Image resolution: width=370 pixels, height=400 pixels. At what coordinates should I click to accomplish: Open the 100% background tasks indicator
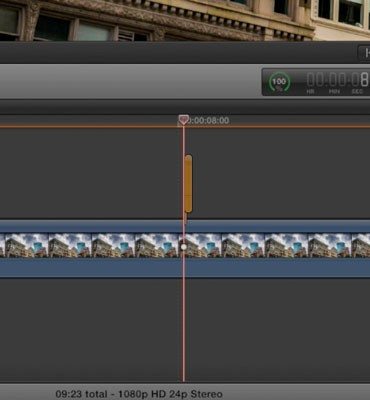(x=279, y=82)
